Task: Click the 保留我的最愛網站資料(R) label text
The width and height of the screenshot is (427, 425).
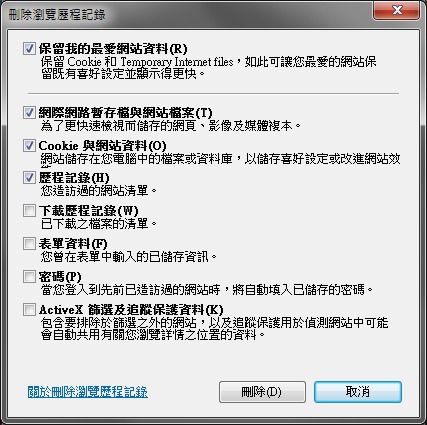Action: [113, 49]
